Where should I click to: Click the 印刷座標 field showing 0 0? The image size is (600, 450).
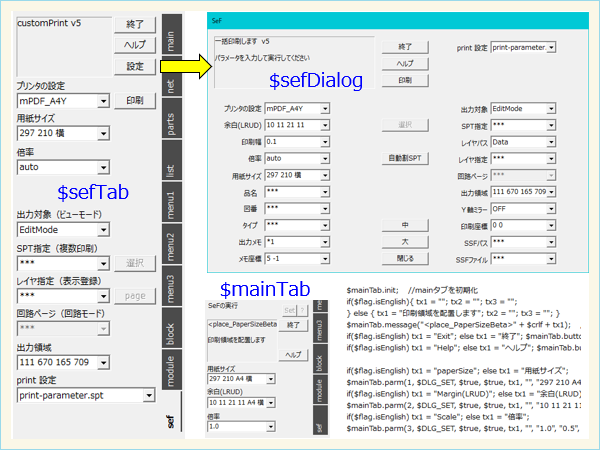point(516,225)
